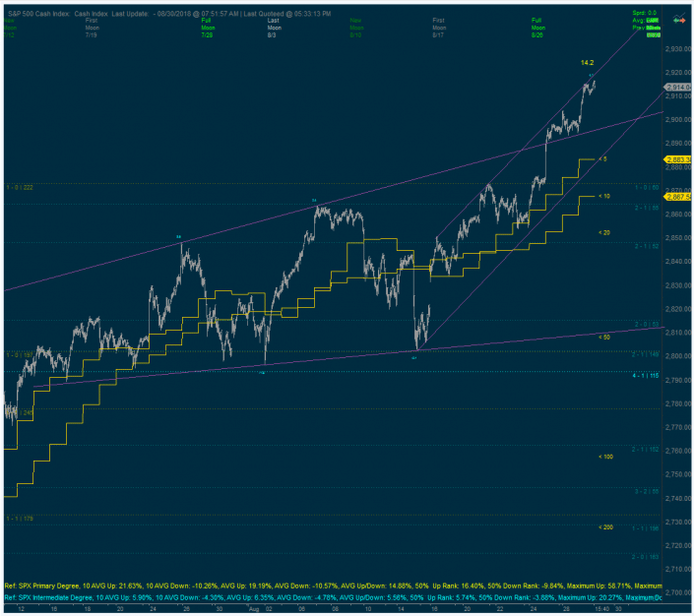The image size is (694, 616).
Task: Click the Aug date label on time axis
Action: coord(254,609)
